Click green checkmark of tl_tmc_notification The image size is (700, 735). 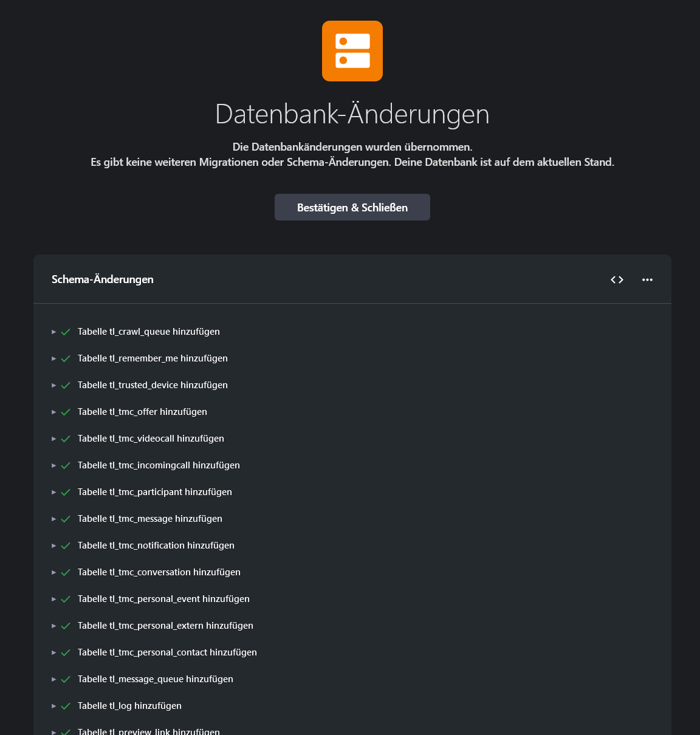coord(66,545)
